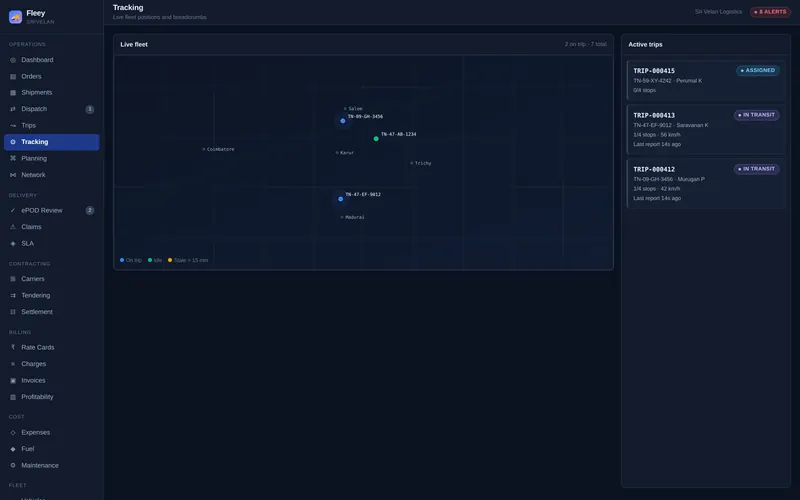Click the Profitability chart icon
Screen dimensions: 800x500
(13, 397)
